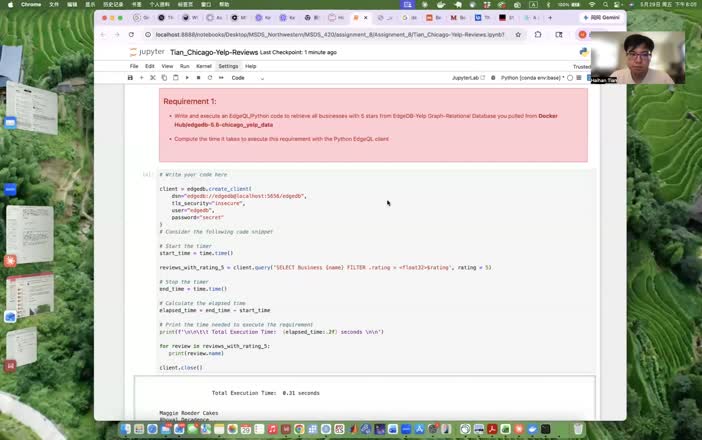
Task: Open Finder from the Dock
Action: tap(125, 429)
